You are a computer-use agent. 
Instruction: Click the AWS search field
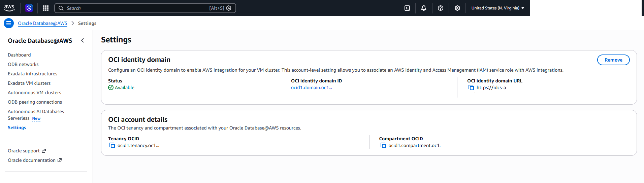[x=145, y=8]
